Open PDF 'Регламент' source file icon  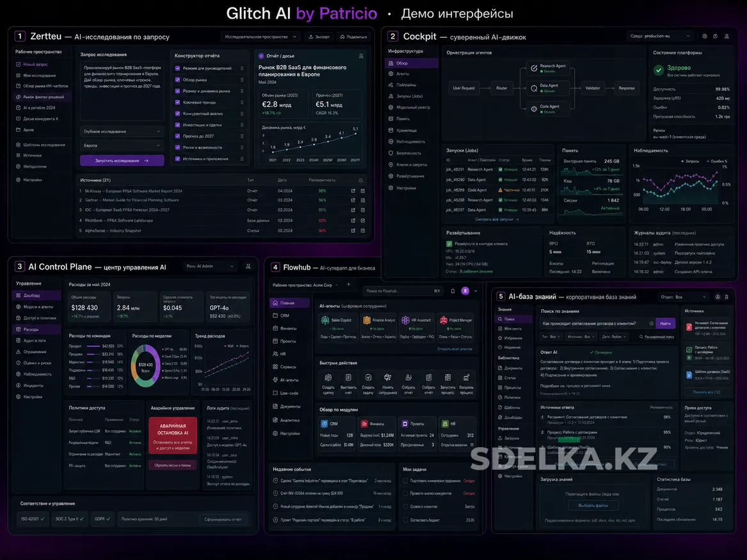689,327
